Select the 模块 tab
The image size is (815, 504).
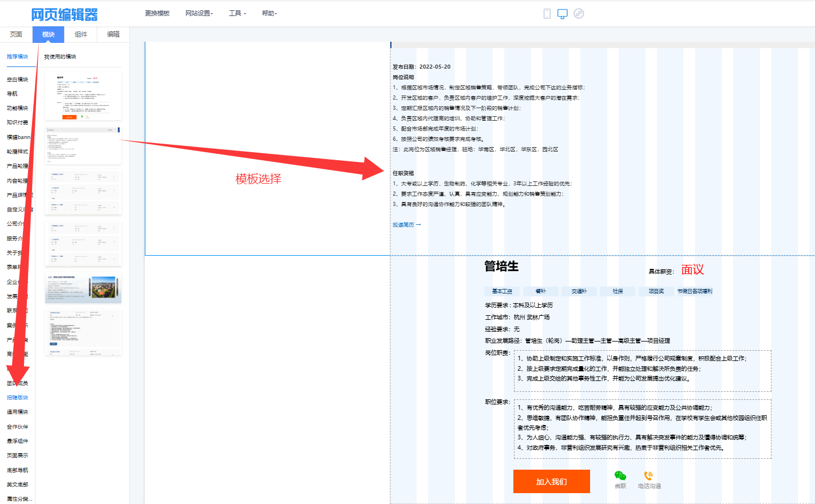pyautogui.click(x=48, y=34)
